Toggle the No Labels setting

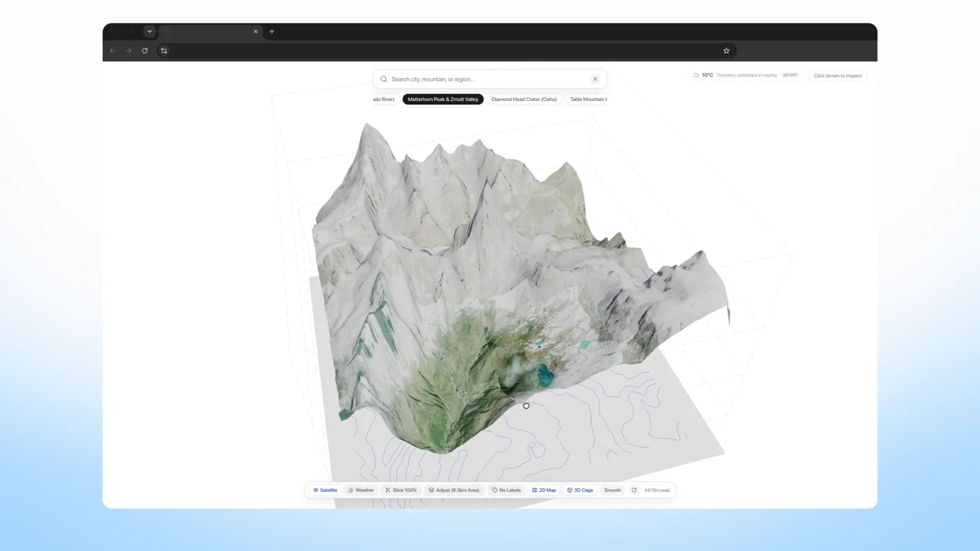point(507,491)
